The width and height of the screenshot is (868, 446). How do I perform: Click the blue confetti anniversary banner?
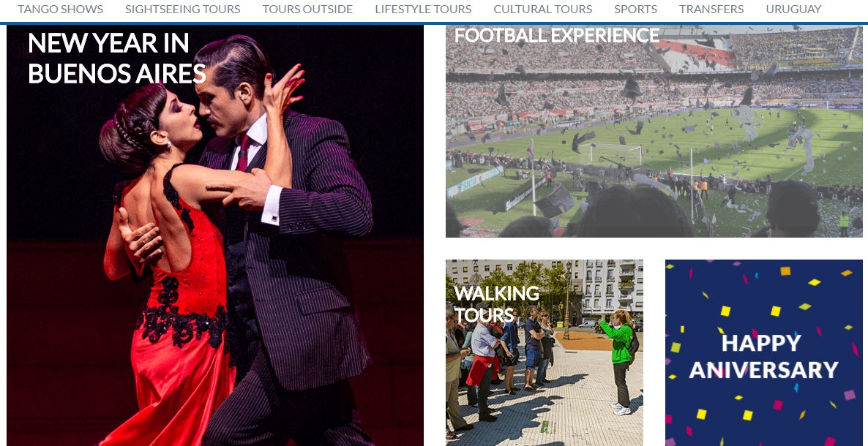(764, 353)
